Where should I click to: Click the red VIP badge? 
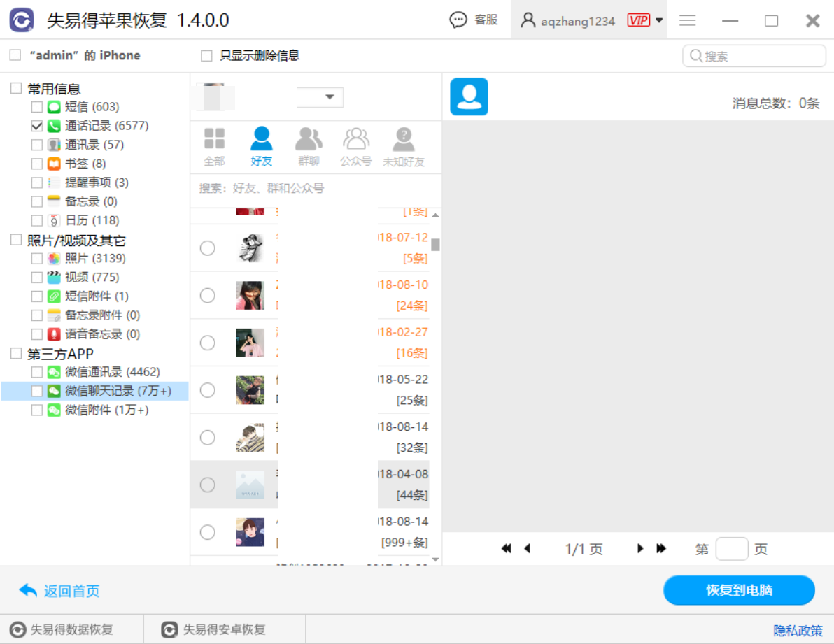[x=638, y=20]
